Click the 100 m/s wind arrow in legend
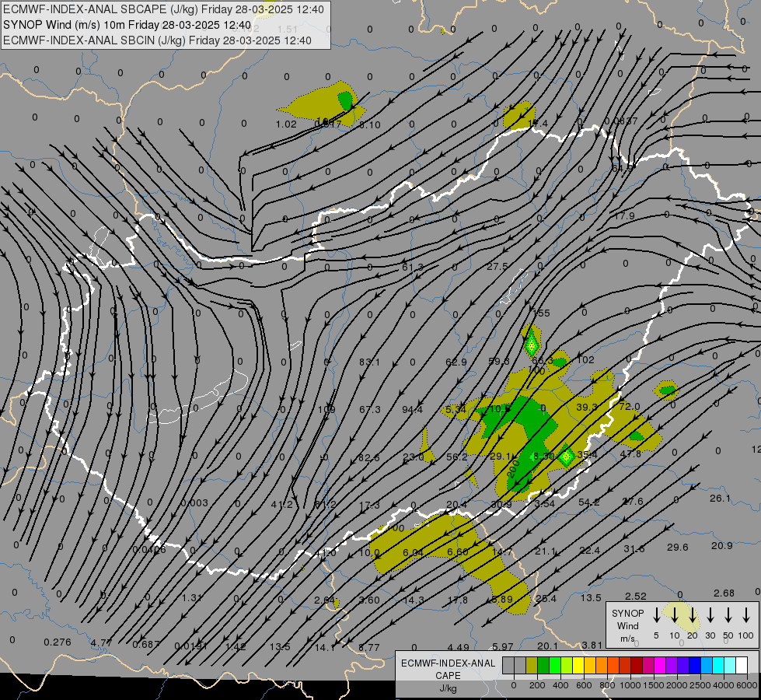Image resolution: width=761 pixels, height=700 pixels. tap(746, 615)
